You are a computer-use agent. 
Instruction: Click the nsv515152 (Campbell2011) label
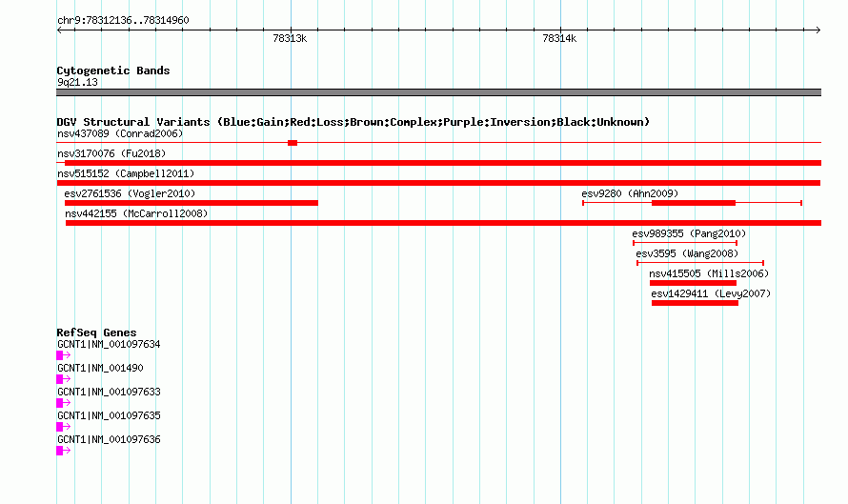[126, 173]
